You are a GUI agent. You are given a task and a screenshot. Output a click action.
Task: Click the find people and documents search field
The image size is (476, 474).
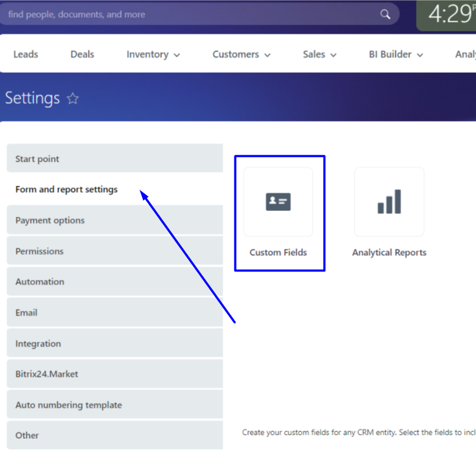coord(187,14)
